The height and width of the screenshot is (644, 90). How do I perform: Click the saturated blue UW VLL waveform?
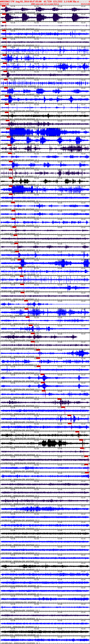click(35, 131)
